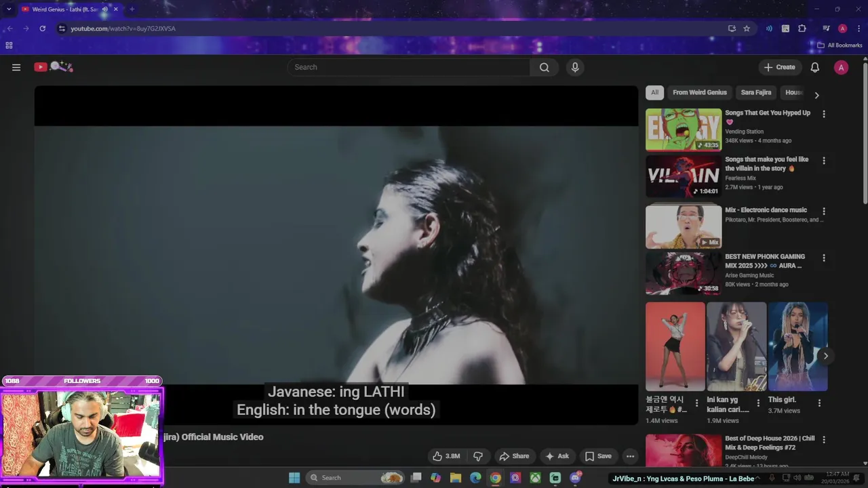Open Songs That Get You Hyped Up thumbnail

pyautogui.click(x=684, y=129)
